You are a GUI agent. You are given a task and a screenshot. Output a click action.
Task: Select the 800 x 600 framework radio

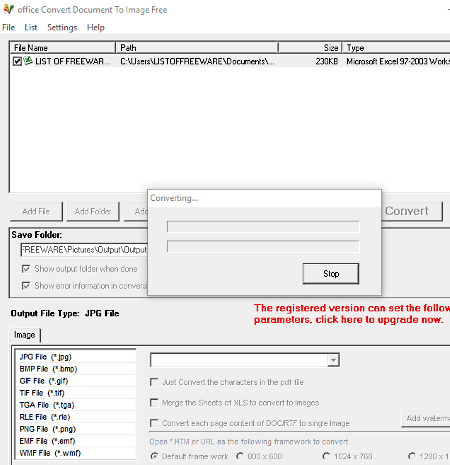[x=240, y=456]
